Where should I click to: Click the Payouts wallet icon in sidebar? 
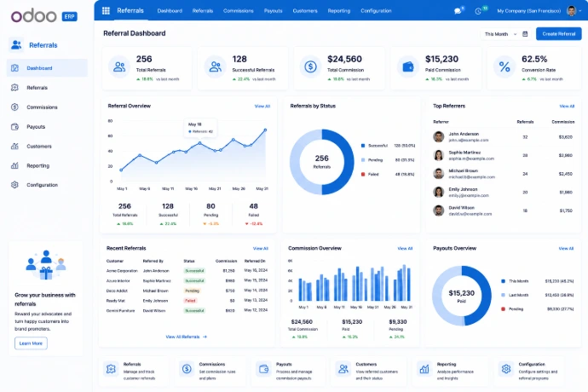click(x=14, y=127)
